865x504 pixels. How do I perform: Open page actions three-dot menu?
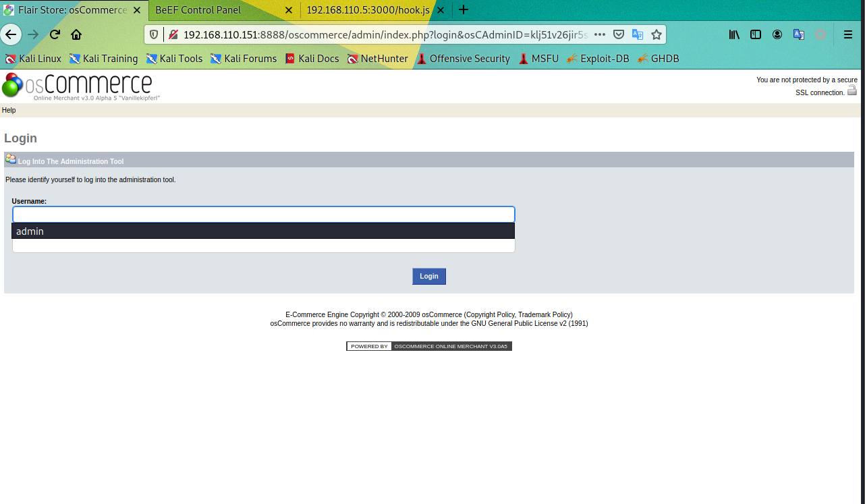point(600,34)
